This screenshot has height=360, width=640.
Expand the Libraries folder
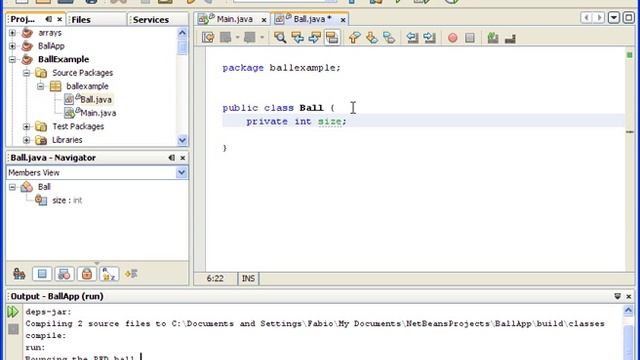pyautogui.click(x=27, y=140)
